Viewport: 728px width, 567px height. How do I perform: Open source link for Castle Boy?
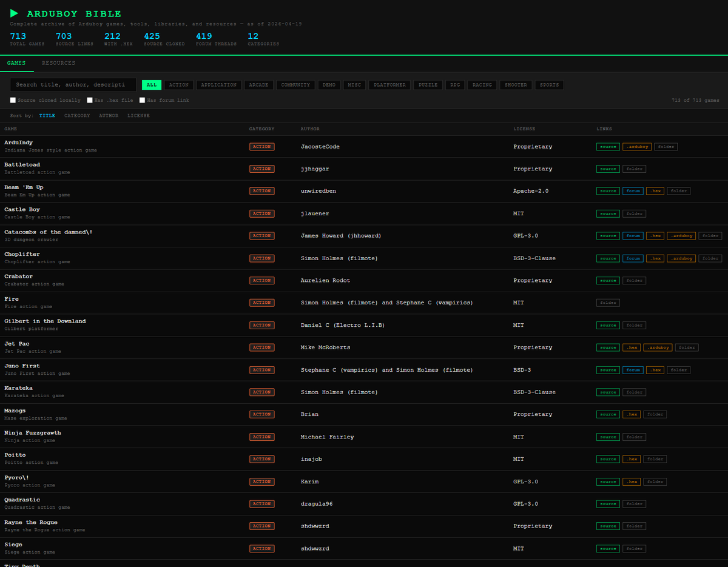pos(608,213)
